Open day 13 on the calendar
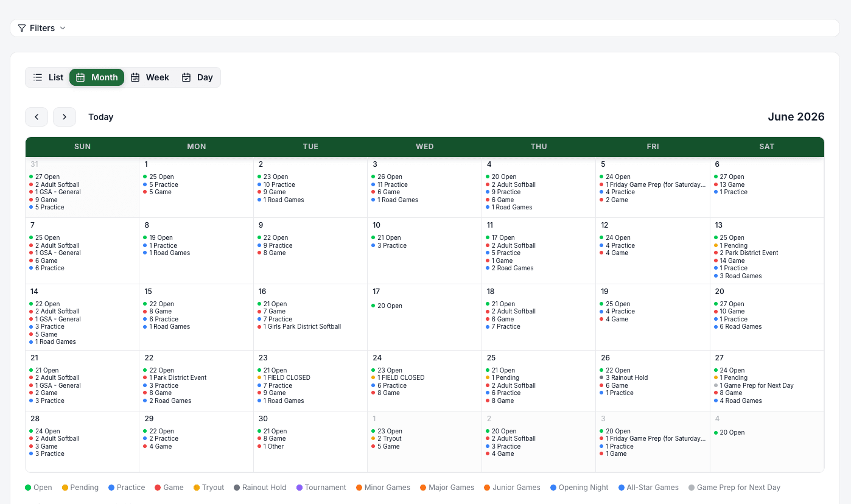 (719, 225)
